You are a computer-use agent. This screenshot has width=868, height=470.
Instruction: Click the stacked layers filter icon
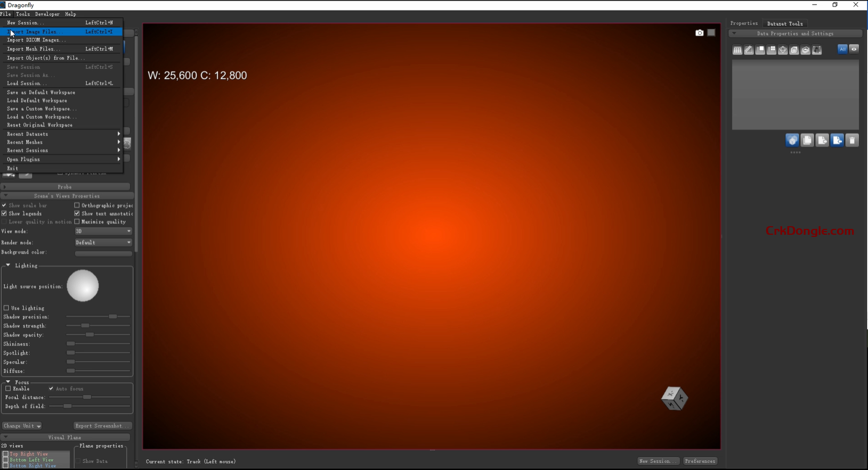tap(806, 50)
